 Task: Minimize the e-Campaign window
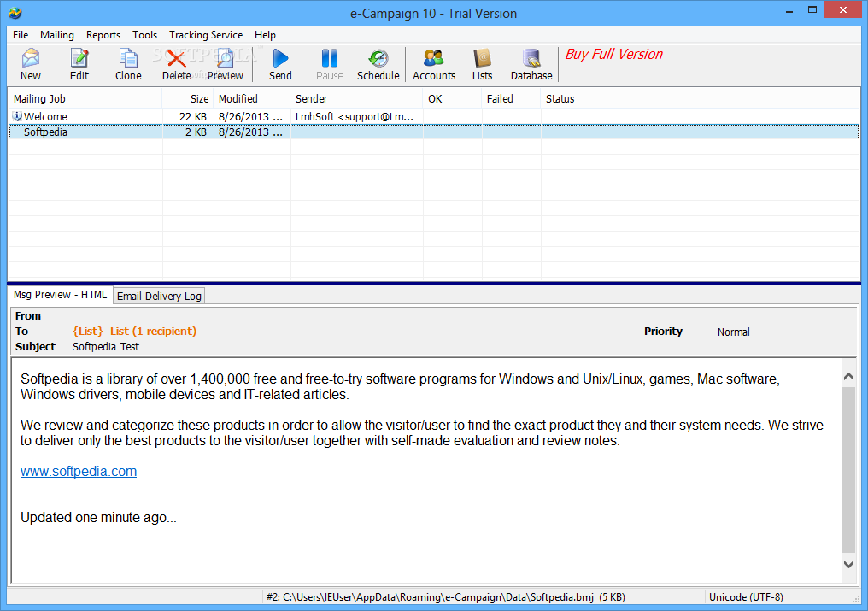789,10
